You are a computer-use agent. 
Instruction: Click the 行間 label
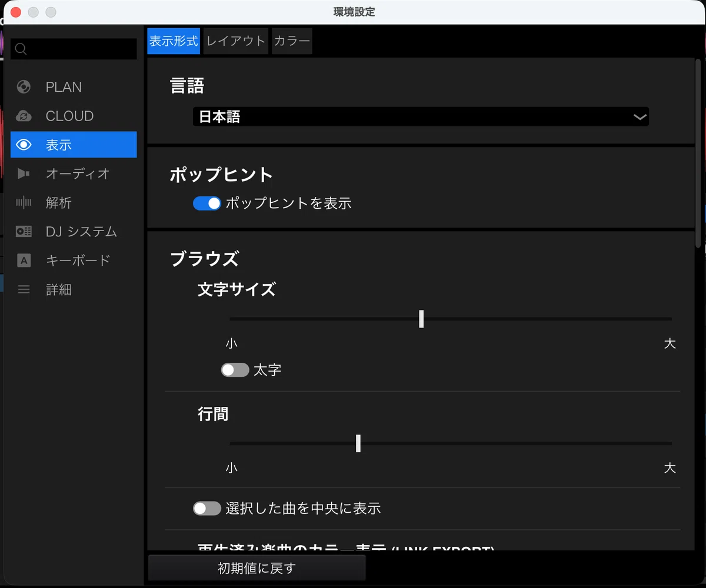click(213, 415)
